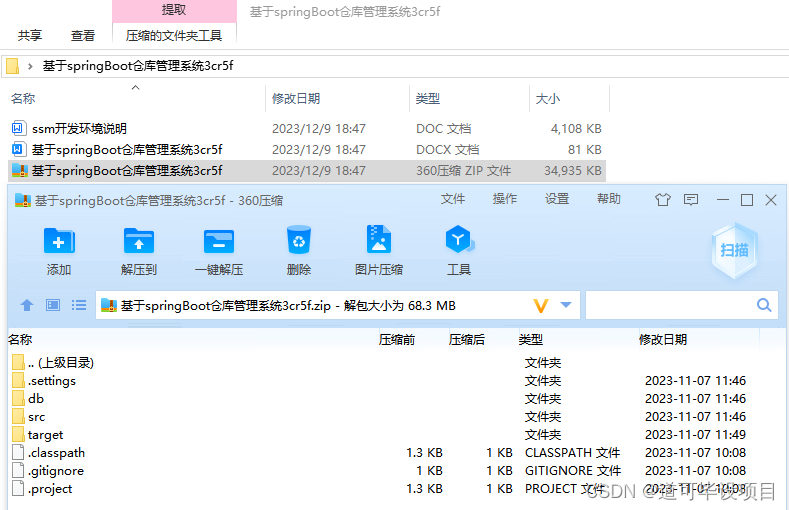Open the target folder
Viewport: 789px width, 510px height.
[38, 435]
